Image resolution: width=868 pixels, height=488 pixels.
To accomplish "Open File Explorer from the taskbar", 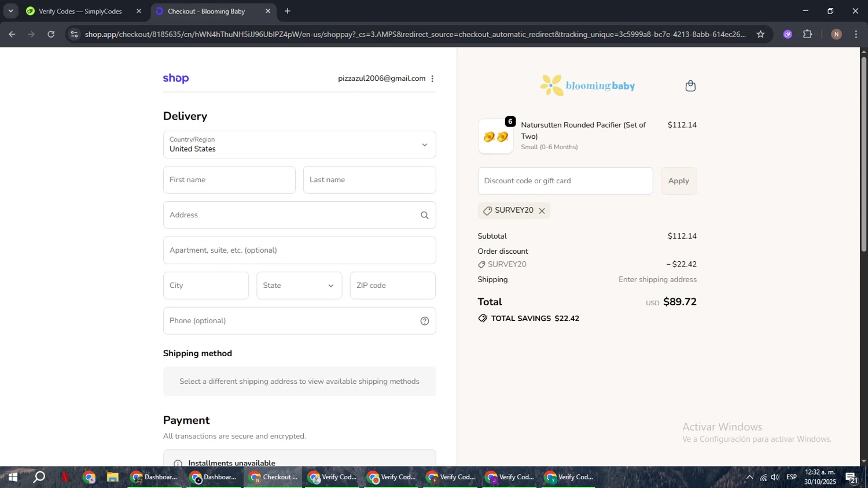I will pos(112,478).
